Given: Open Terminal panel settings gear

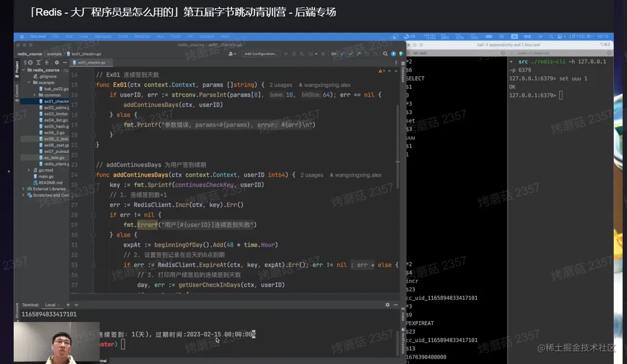Looking at the screenshot, I should 387,305.
